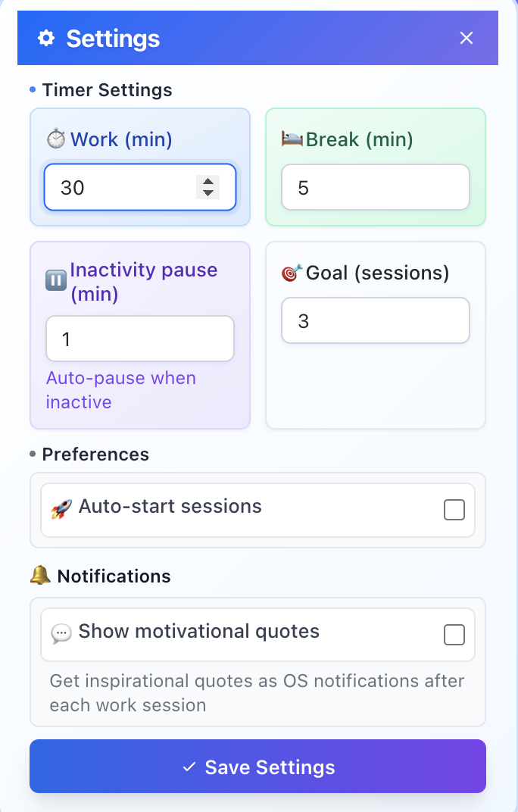This screenshot has height=812, width=518.
Task: Click the down arrow to decrease Work minutes
Action: point(208,193)
